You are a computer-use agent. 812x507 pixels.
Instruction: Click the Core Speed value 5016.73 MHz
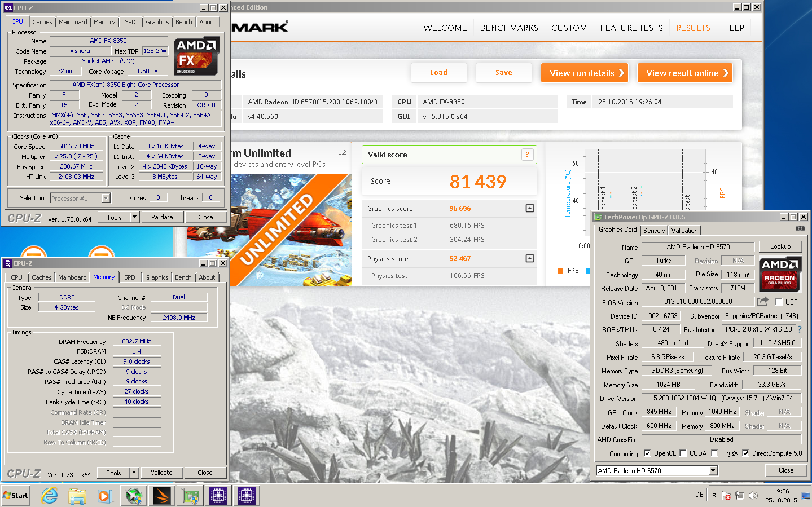76,146
